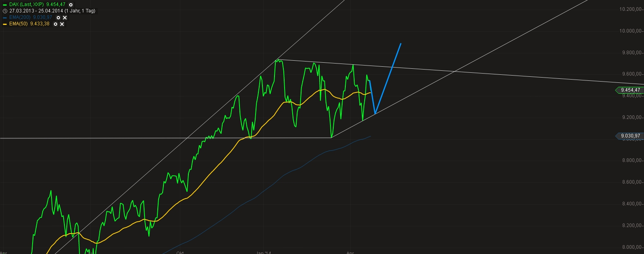This screenshot has width=644, height=254.
Task: Click the 8.600,00 price axis label
Action: 631,182
